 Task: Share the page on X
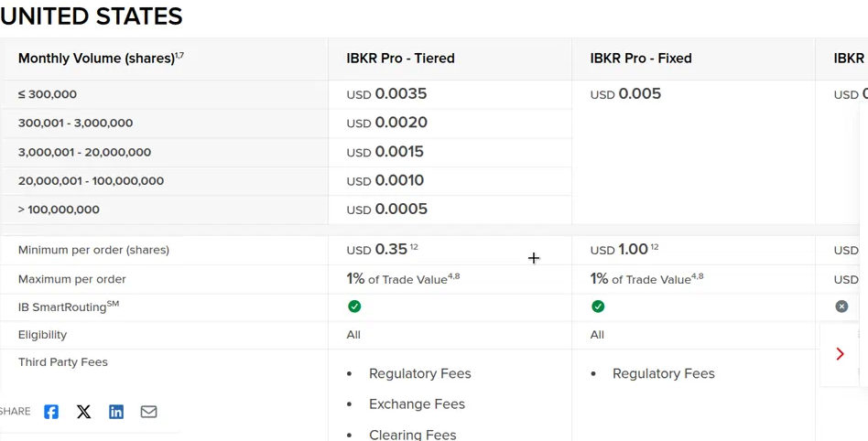pyautogui.click(x=83, y=412)
